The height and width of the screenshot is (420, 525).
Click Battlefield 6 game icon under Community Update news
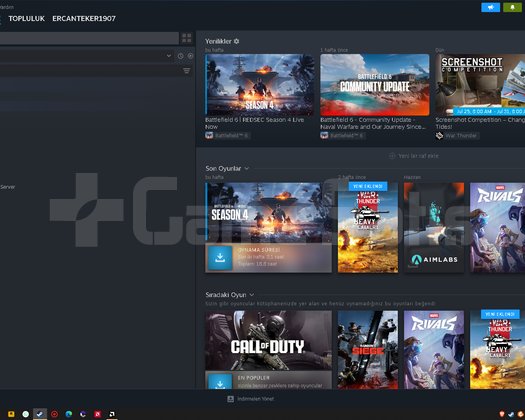(x=324, y=135)
